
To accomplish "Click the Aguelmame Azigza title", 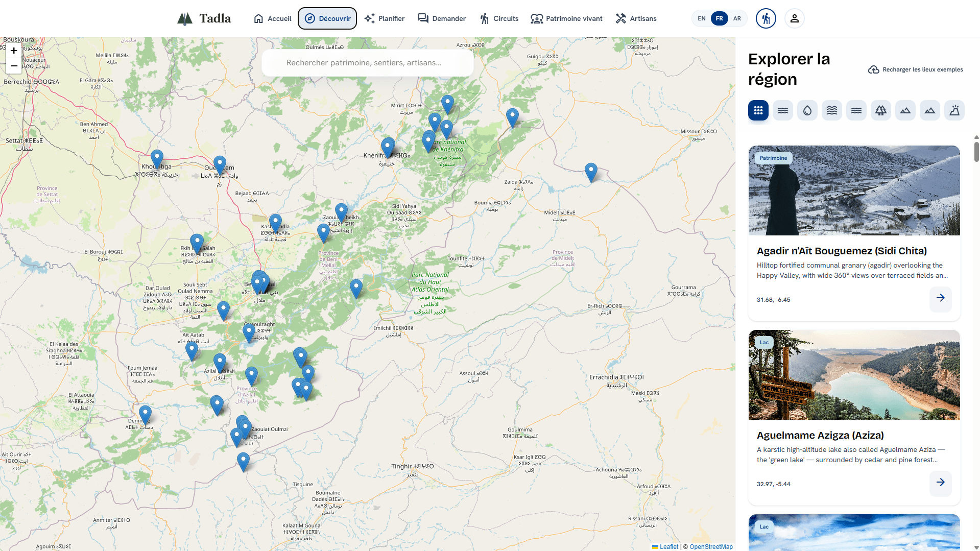I will tap(820, 435).
